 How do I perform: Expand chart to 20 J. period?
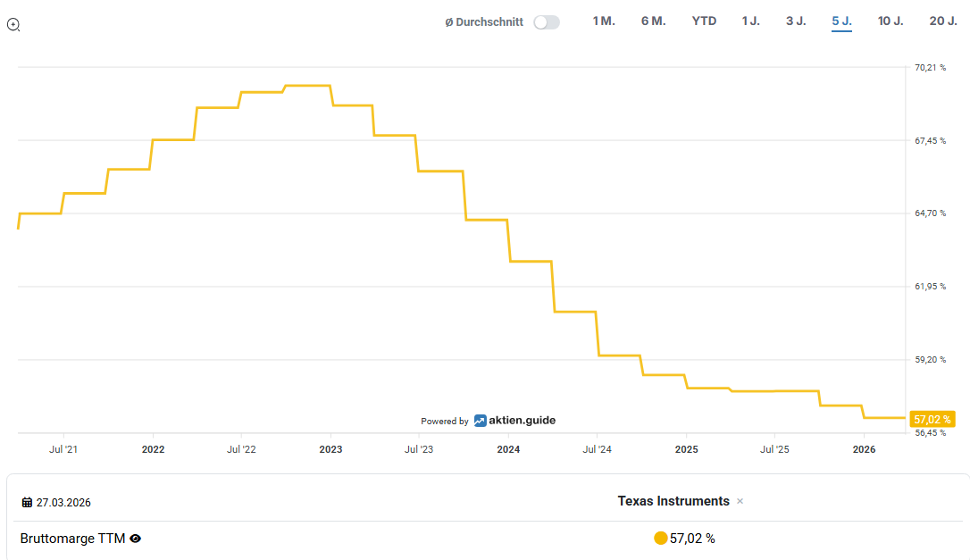943,21
